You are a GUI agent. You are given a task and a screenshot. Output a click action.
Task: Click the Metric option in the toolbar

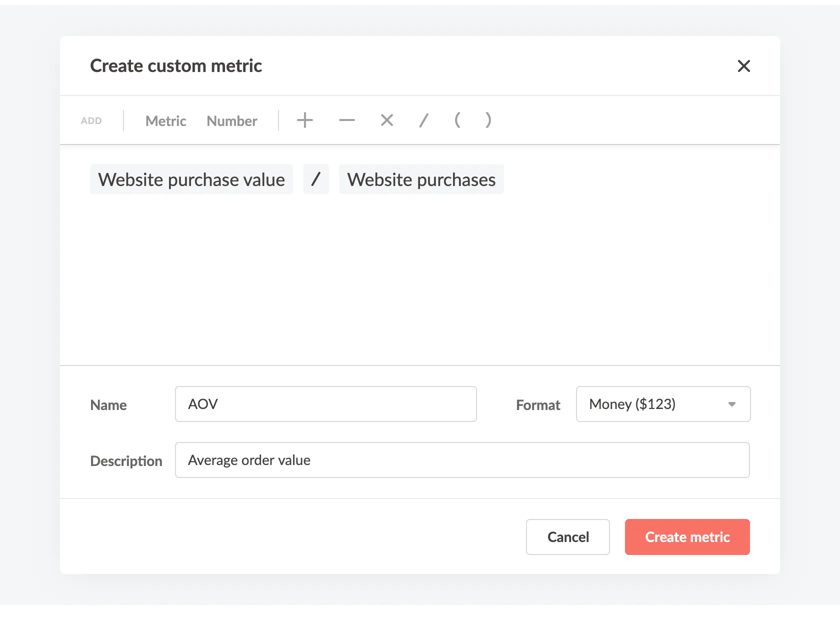(165, 120)
